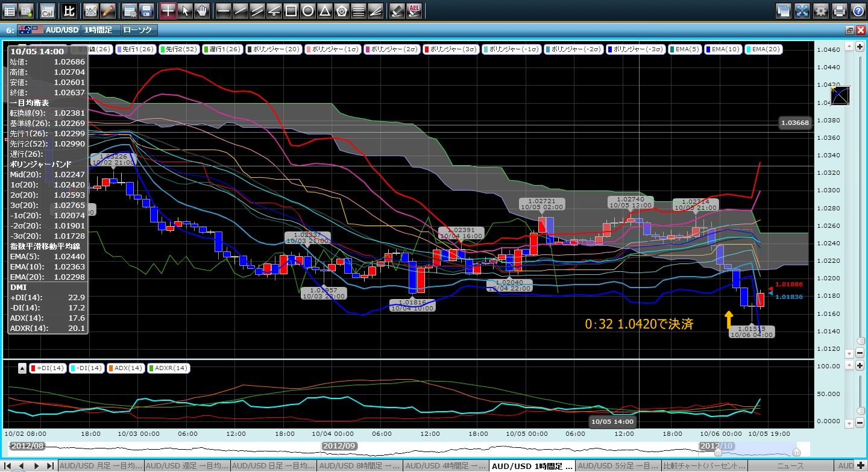
Task: Open the help question mark icon
Action: click(x=858, y=10)
